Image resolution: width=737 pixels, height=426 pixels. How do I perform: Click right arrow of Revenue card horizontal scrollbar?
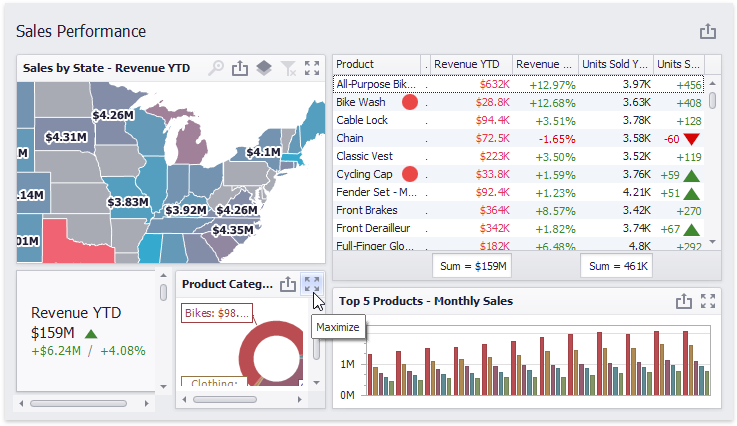click(149, 404)
